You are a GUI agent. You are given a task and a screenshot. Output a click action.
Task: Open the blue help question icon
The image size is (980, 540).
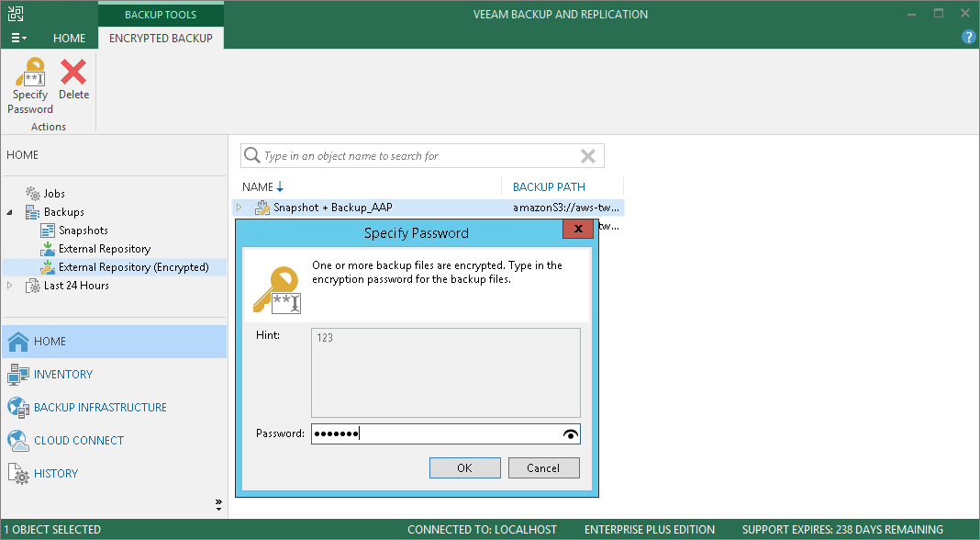(x=968, y=38)
